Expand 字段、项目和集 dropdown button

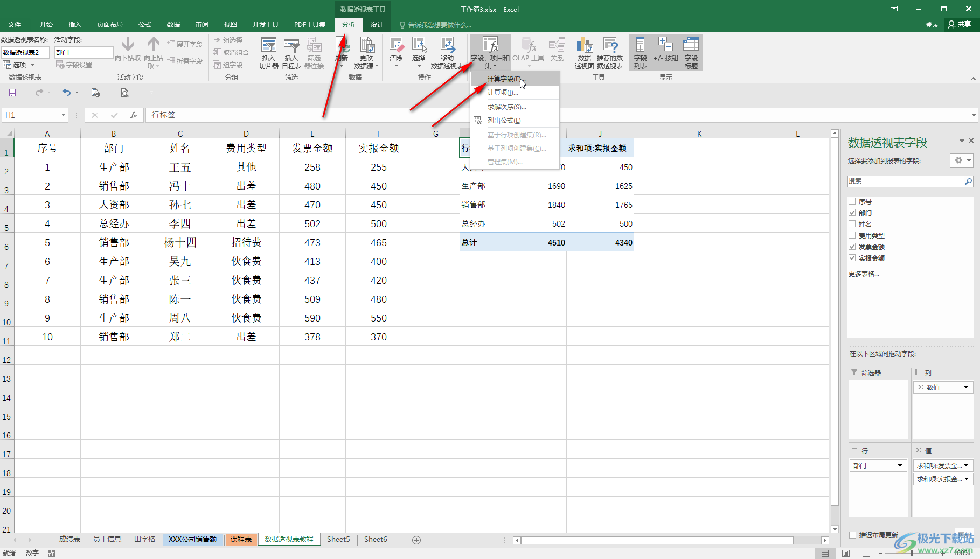490,53
